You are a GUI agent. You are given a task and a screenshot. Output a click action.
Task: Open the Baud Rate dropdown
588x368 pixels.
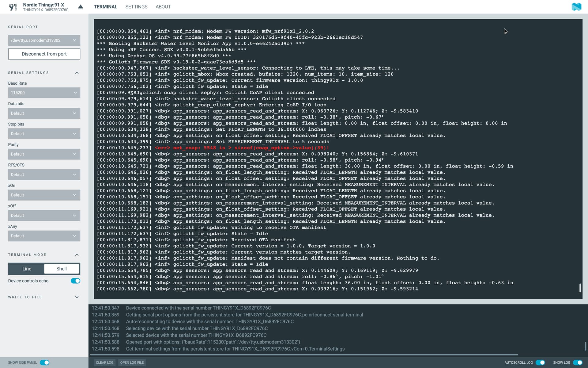click(x=44, y=93)
